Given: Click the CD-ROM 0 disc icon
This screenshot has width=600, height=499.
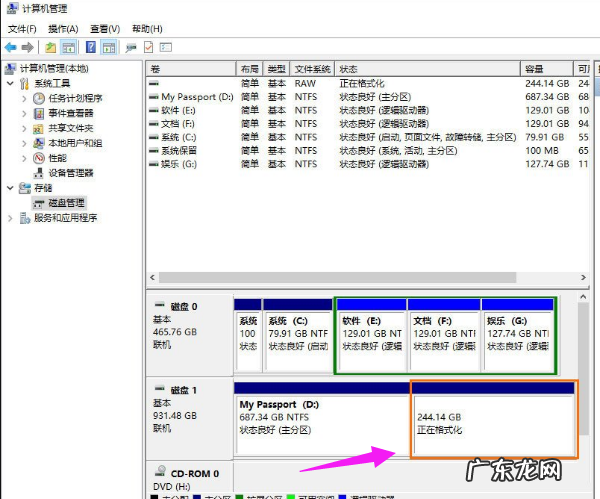Looking at the screenshot, I should coord(161,471).
